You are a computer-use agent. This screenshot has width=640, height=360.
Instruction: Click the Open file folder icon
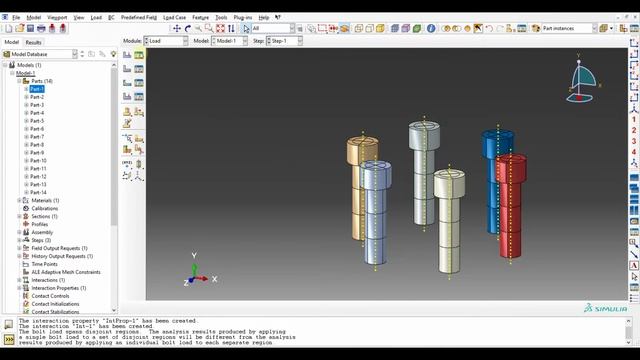pos(20,28)
